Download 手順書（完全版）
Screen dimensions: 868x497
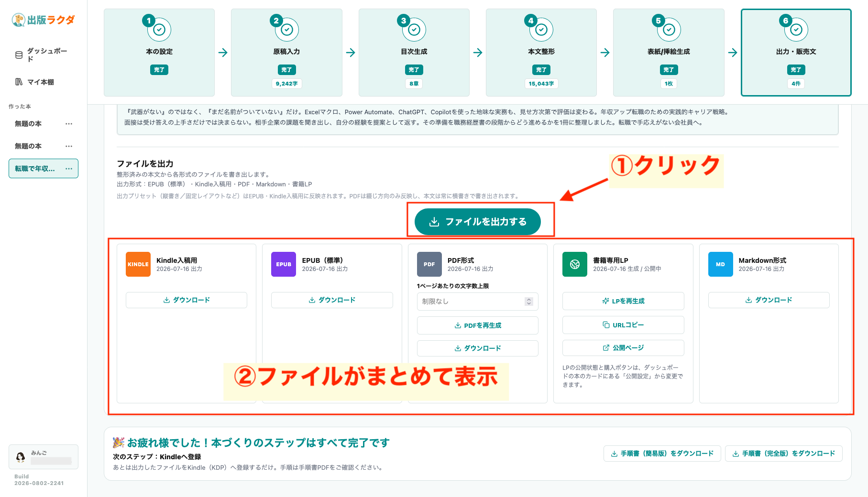tap(784, 454)
